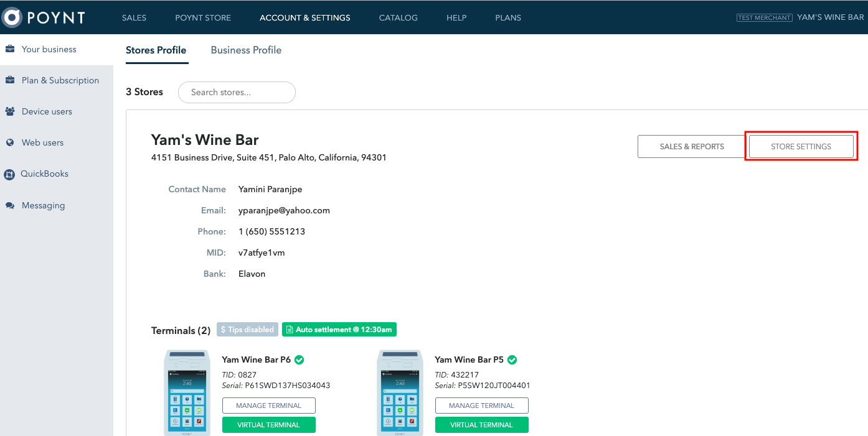The height and width of the screenshot is (436, 868).
Task: Click the Your business briefcase icon
Action: [x=10, y=49]
